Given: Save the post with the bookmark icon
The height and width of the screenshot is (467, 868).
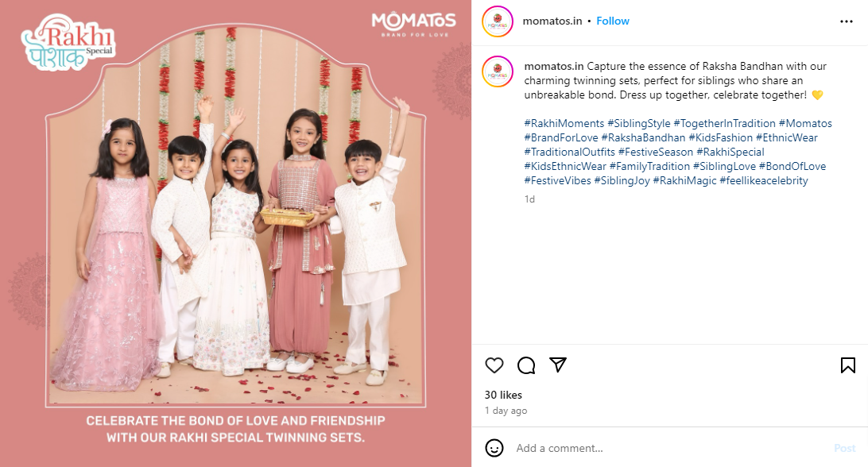Looking at the screenshot, I should (847, 365).
